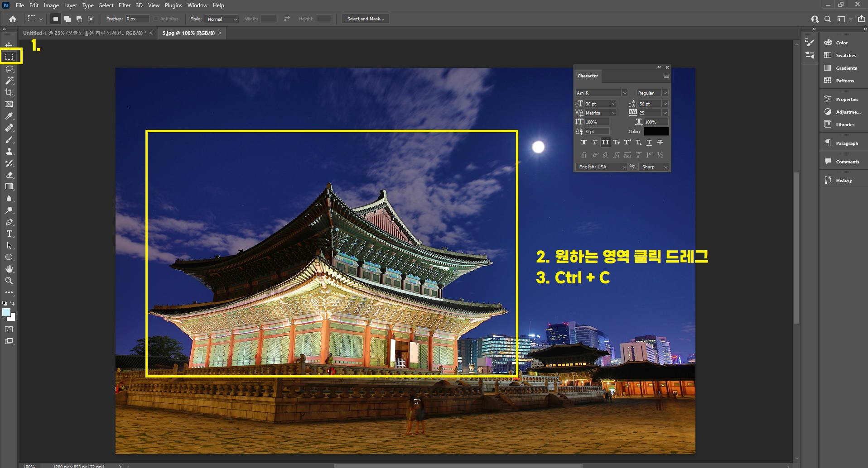Screen dimensions: 868x468
Task: Select the Eraser tool
Action: pyautogui.click(x=9, y=175)
